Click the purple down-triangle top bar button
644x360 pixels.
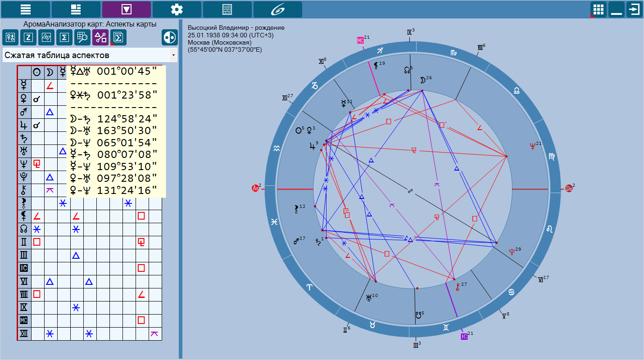pos(127,9)
